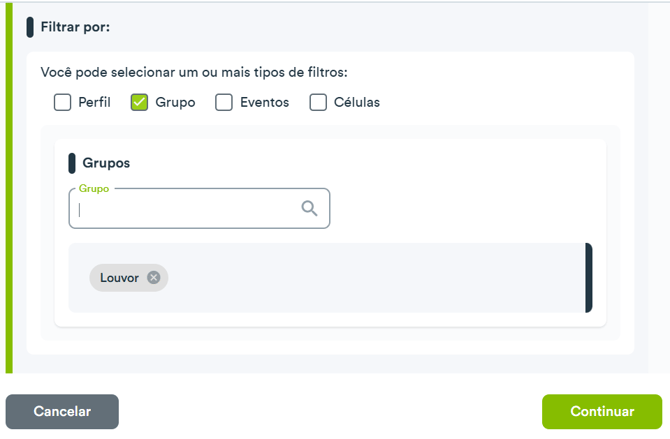Click the Perfil label text
The height and width of the screenshot is (439, 670).
click(94, 103)
